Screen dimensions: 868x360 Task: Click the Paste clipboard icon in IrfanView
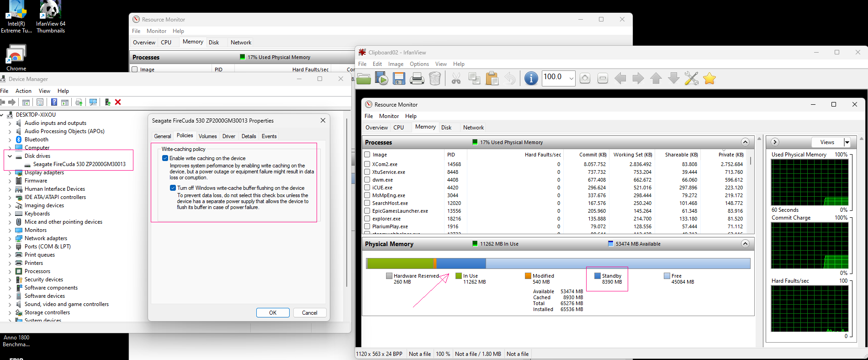pyautogui.click(x=492, y=78)
